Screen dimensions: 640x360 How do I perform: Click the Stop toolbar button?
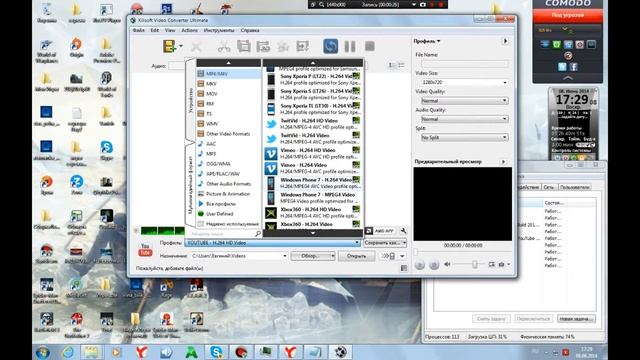click(x=370, y=46)
